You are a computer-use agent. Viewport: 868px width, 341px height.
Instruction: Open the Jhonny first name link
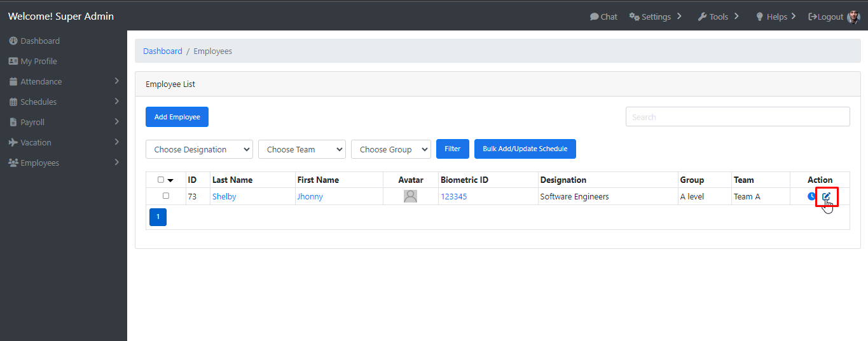point(310,196)
